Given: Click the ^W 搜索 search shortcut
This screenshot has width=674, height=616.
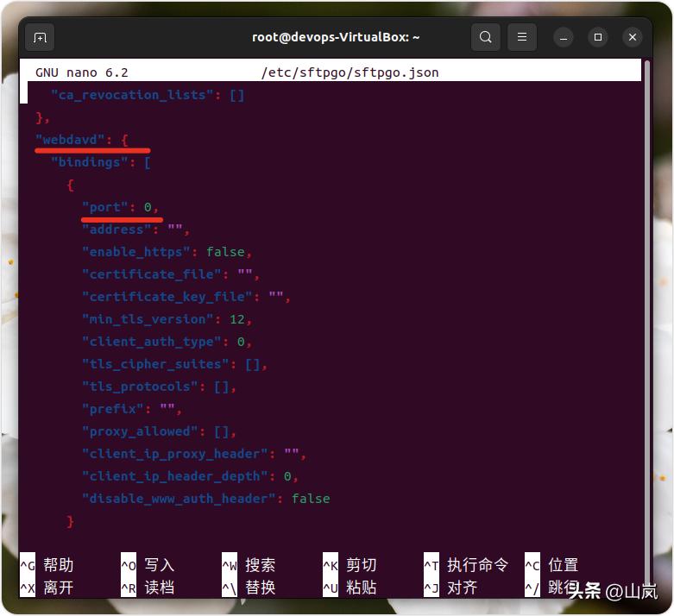Looking at the screenshot, I should (249, 565).
